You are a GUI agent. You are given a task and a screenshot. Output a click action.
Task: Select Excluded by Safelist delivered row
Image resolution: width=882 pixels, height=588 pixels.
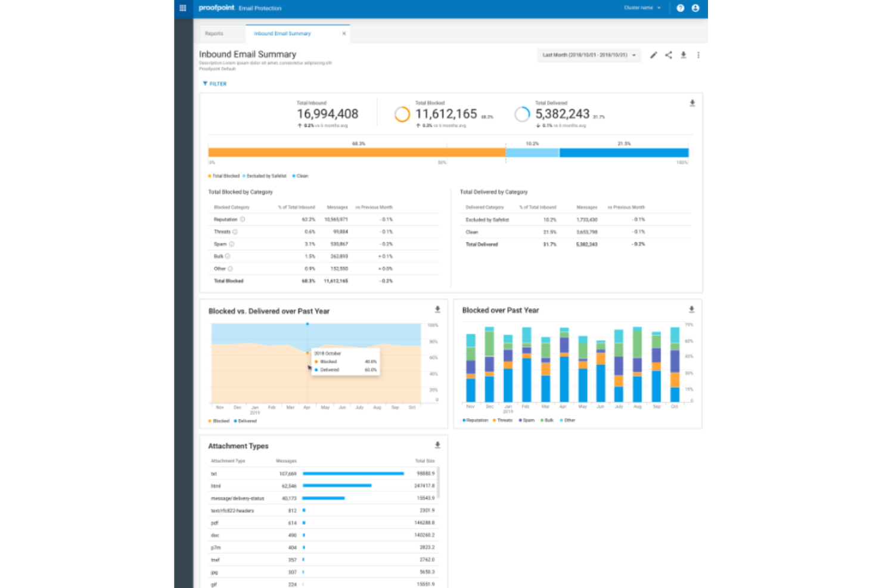pyautogui.click(x=575, y=220)
